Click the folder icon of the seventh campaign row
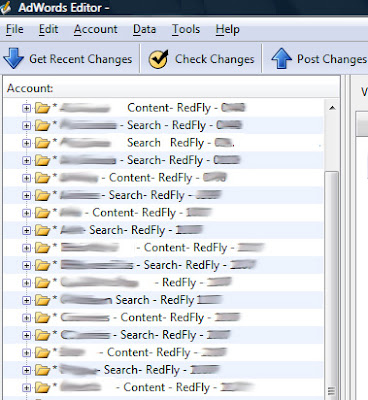This screenshot has width=368, height=400. 42,213
